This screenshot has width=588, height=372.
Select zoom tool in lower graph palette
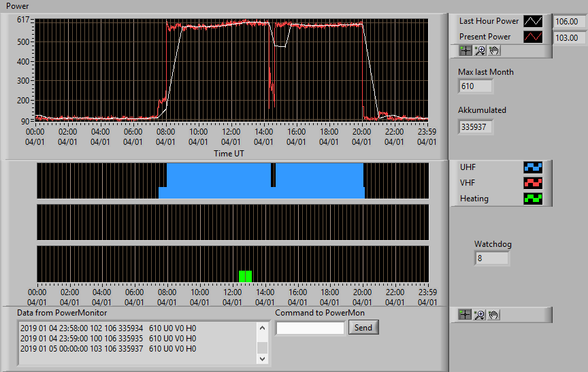coord(479,315)
